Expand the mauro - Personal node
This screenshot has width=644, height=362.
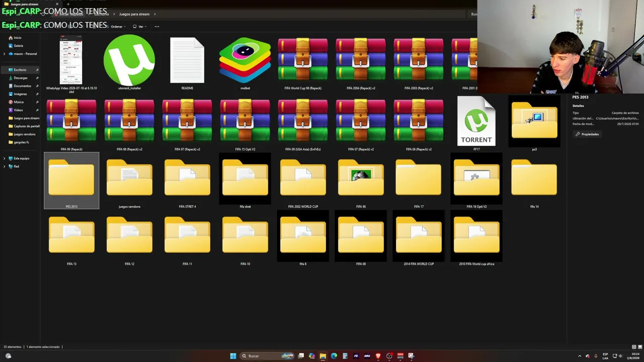click(4, 54)
